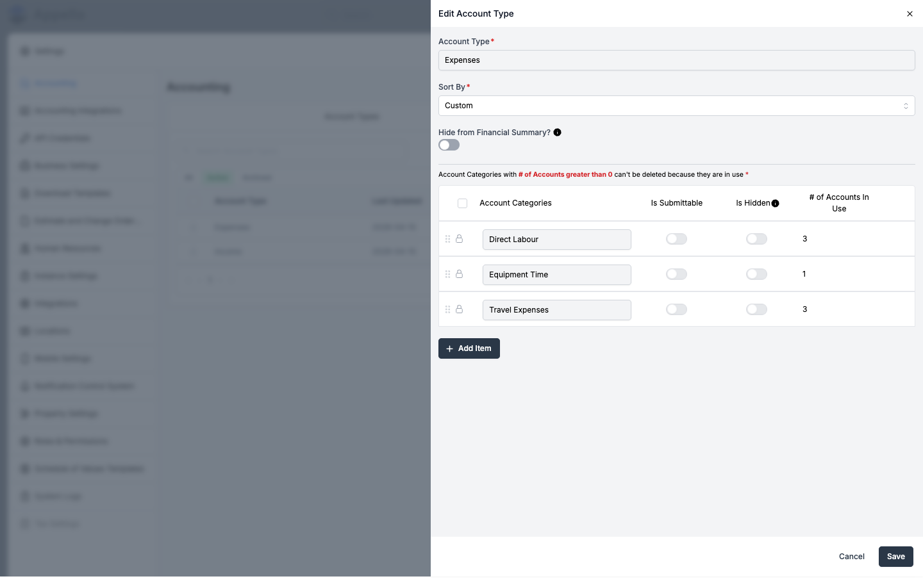Click the 'Is Submittable' column header

(x=677, y=203)
